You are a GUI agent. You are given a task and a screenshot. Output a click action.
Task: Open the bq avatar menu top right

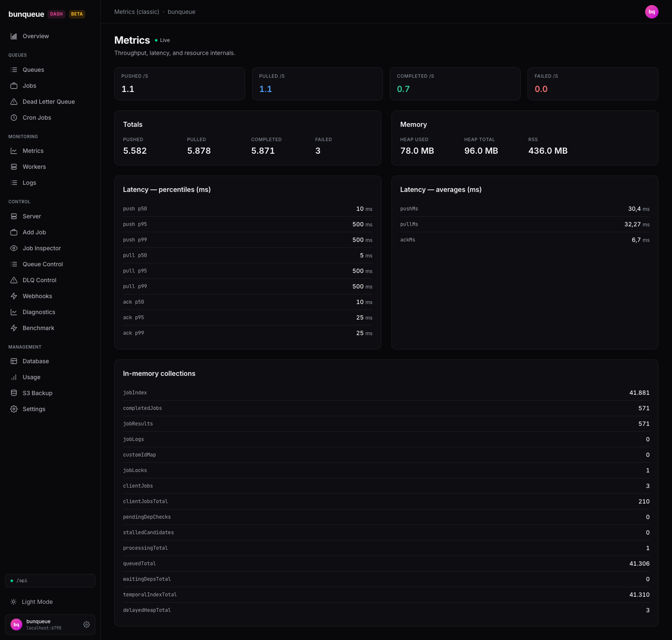[x=651, y=12]
